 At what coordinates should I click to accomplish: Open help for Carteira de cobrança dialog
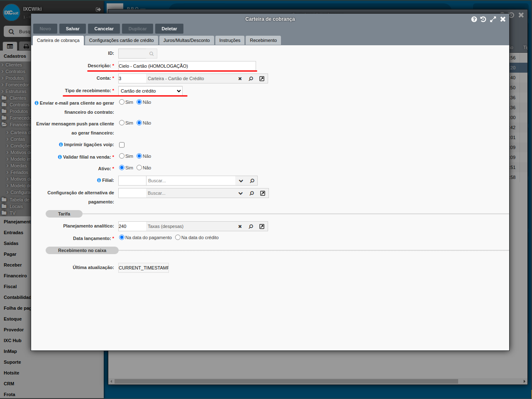click(474, 19)
